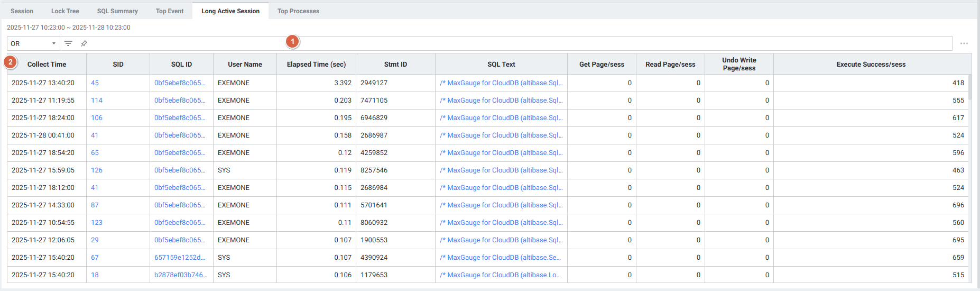The width and height of the screenshot is (980, 291).
Task: Go to the Top Processes tab
Action: 298,11
